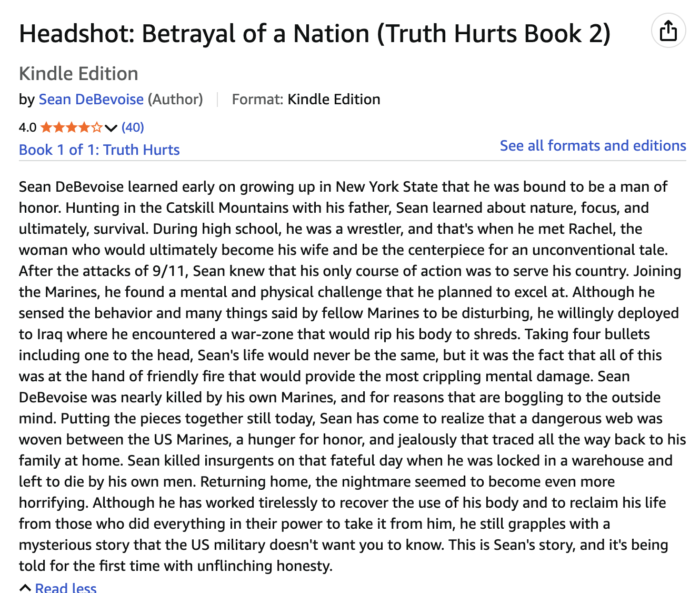Open the (40) ratings count link
The width and height of the screenshot is (700, 593).
tap(133, 127)
